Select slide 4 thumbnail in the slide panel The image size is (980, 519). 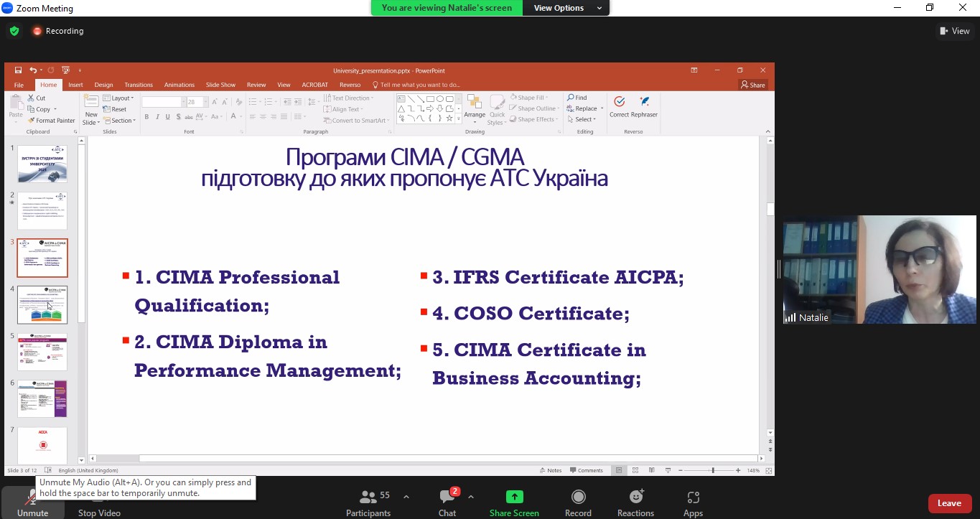tap(42, 304)
